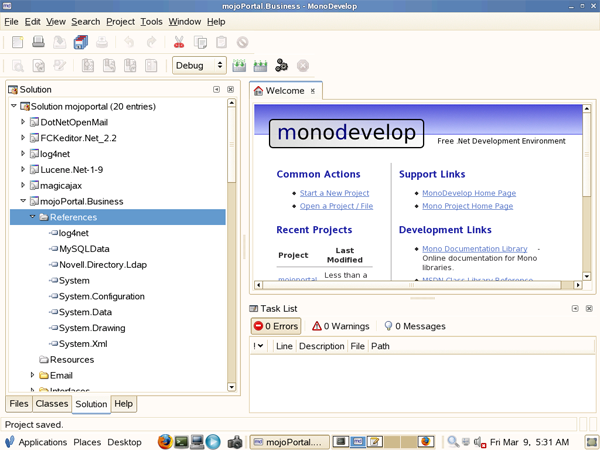Expand the log4net project node
The width and height of the screenshot is (600, 450).
[23, 154]
